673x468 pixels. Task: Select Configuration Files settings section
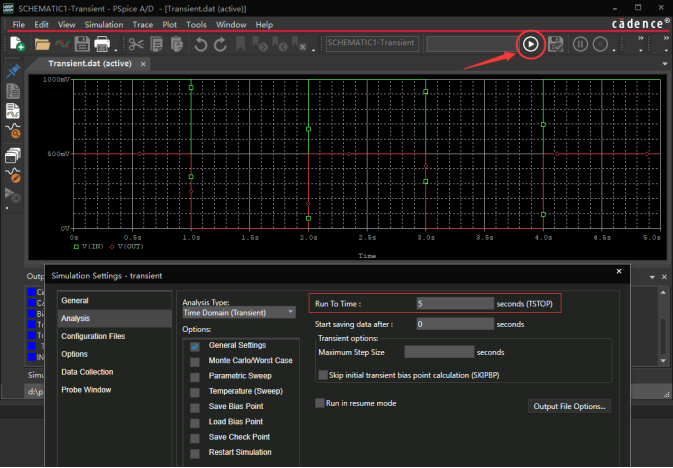[114, 336]
